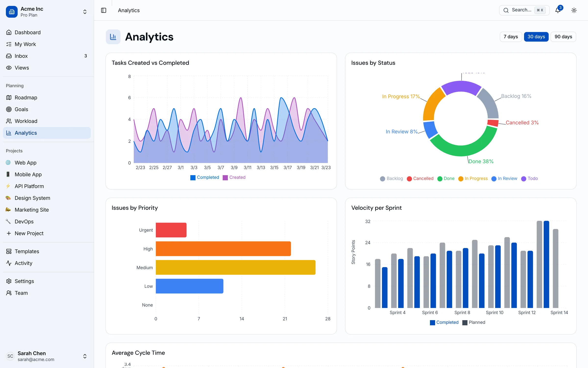Click the Acme Inc building logo icon
The image size is (588, 368).
tap(12, 12)
